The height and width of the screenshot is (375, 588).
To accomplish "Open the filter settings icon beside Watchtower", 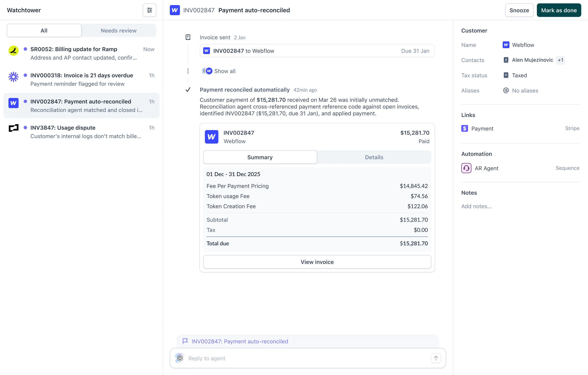I will click(x=149, y=10).
